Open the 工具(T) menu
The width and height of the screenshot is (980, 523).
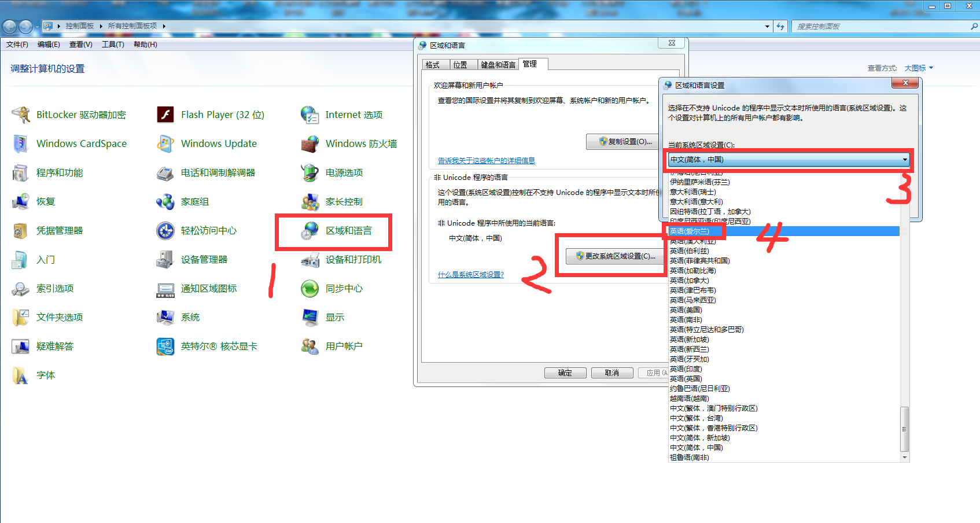(x=113, y=45)
